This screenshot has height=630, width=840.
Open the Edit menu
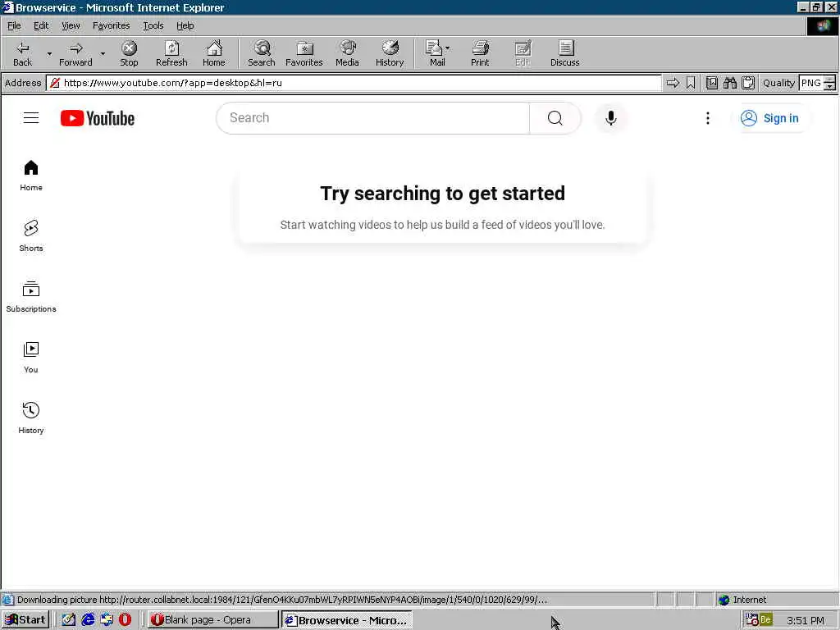tap(41, 25)
